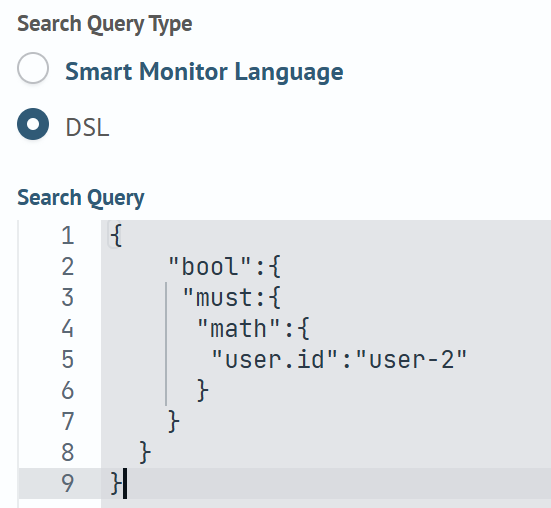Click the "bool":{ line in editor

(x=224, y=266)
